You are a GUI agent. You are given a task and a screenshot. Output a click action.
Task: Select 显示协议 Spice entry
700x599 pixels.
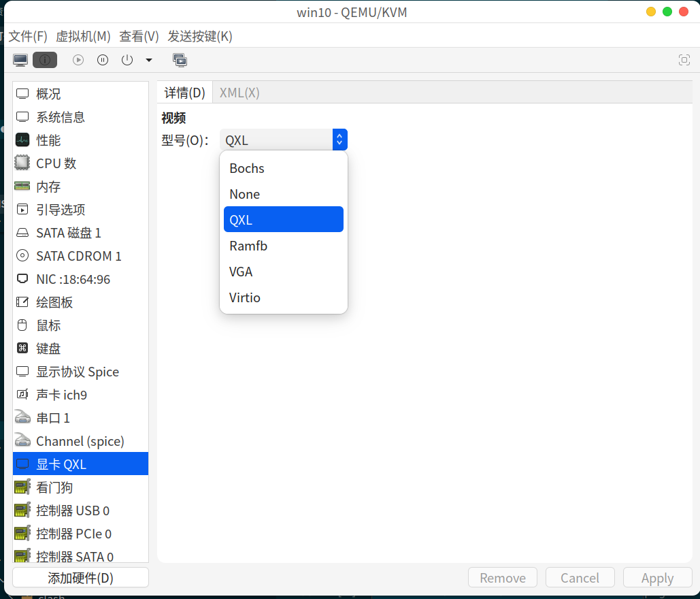coord(80,372)
